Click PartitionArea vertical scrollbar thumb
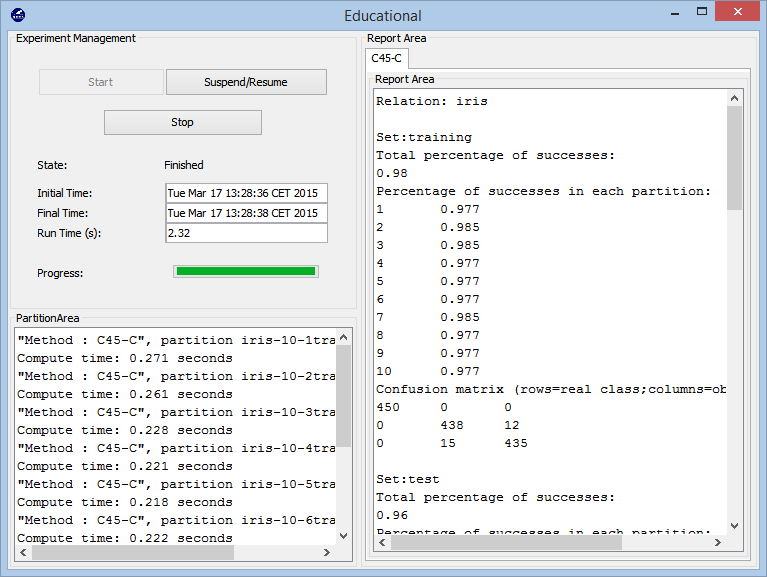Image resolution: width=767 pixels, height=577 pixels. 343,396
